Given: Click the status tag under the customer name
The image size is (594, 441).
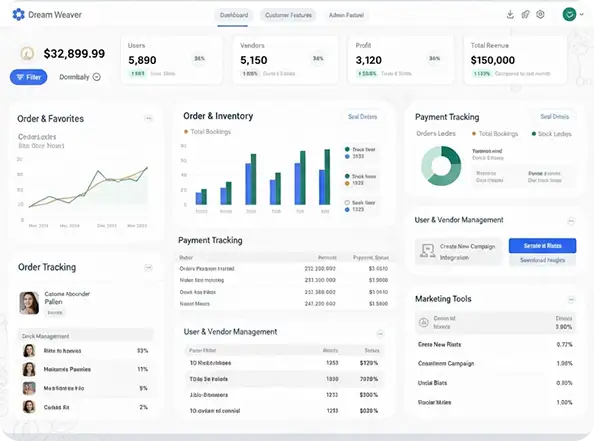Looking at the screenshot, I should (x=55, y=313).
